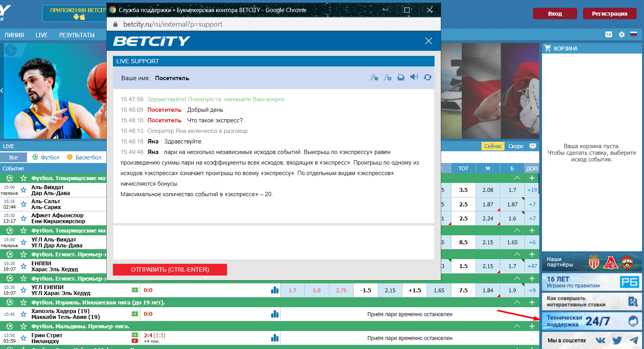Expand +7 markets for Аль-Сальт match
The width and height of the screenshot is (644, 349).
(x=532, y=204)
